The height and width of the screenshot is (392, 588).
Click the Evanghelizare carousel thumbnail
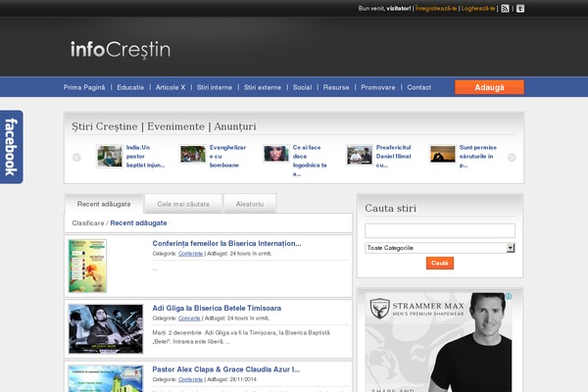tap(193, 154)
